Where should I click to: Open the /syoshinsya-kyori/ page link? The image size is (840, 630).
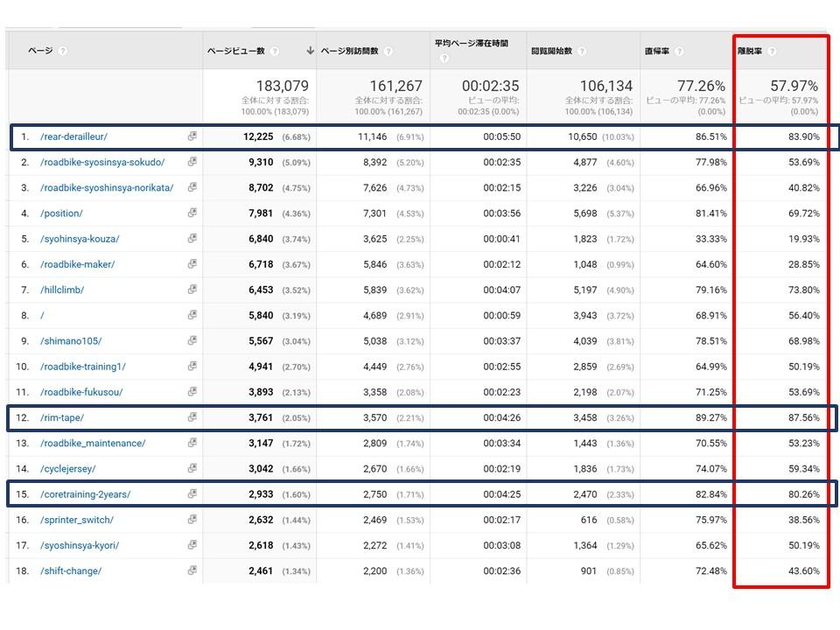[x=80, y=545]
